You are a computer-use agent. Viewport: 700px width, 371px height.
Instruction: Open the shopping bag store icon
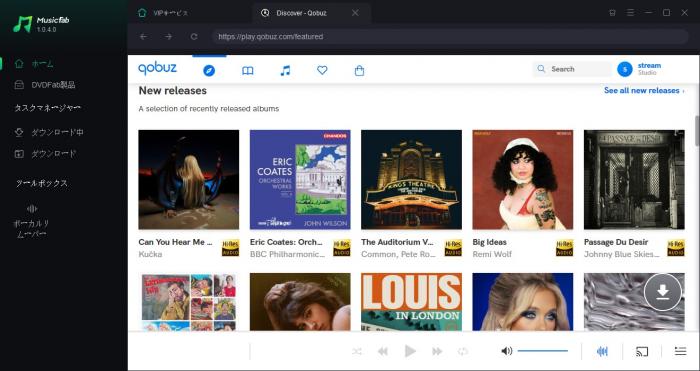pos(359,71)
